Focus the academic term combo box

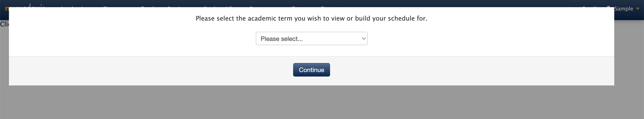[x=311, y=38]
